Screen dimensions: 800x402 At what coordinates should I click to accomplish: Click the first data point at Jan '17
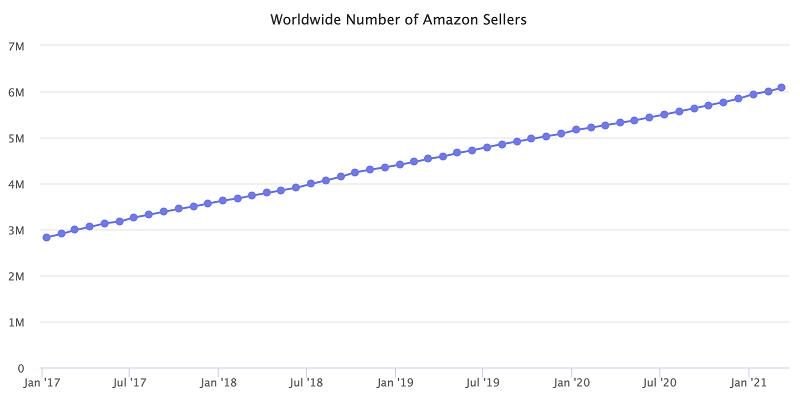coord(46,237)
